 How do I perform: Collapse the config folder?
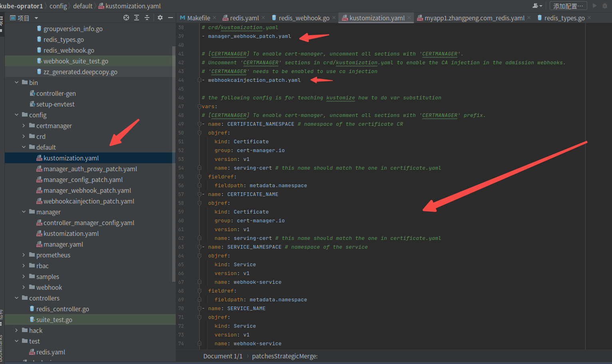tap(16, 115)
